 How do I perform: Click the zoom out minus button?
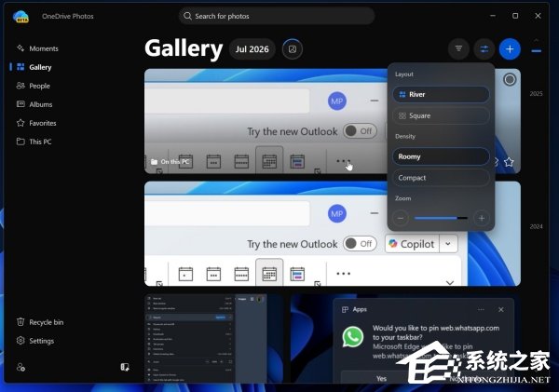pyautogui.click(x=401, y=218)
